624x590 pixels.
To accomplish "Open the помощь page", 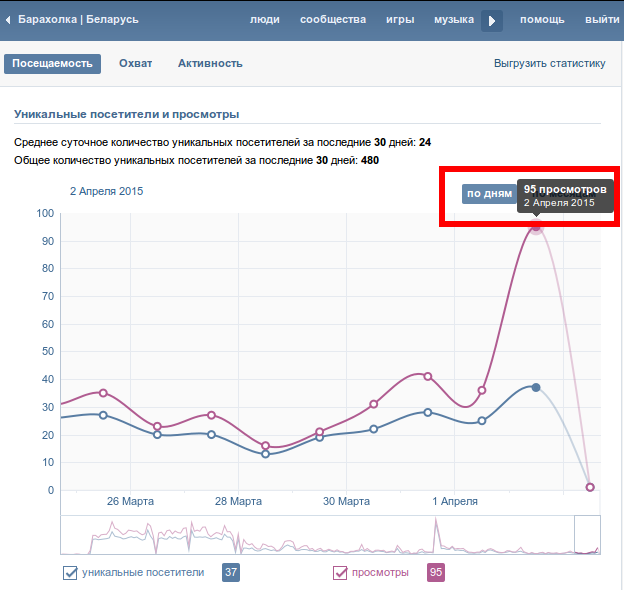I will 542,20.
